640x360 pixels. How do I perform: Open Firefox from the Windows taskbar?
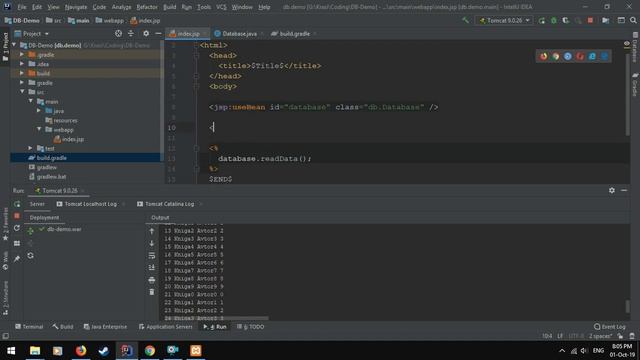pos(81,351)
